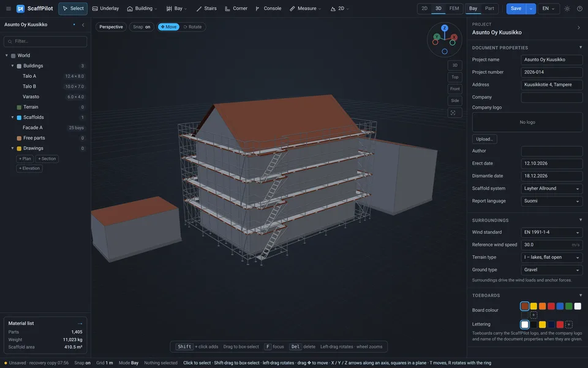588x368 pixels.
Task: Click the Filter search field
Action: [45, 41]
